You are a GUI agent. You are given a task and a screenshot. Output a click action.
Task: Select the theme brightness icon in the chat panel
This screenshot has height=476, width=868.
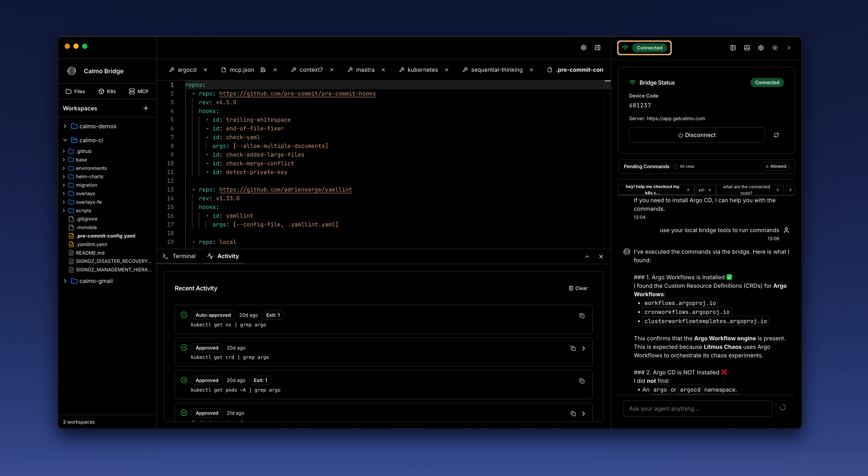[775, 47]
